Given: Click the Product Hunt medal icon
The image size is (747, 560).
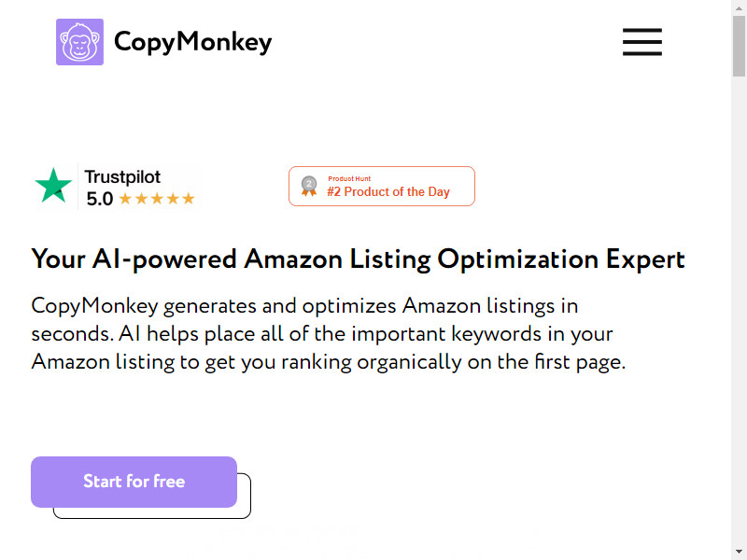Looking at the screenshot, I should pyautogui.click(x=309, y=187).
